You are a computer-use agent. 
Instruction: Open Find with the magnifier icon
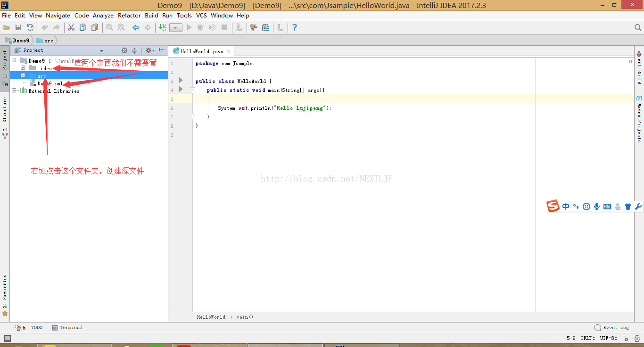click(109, 27)
